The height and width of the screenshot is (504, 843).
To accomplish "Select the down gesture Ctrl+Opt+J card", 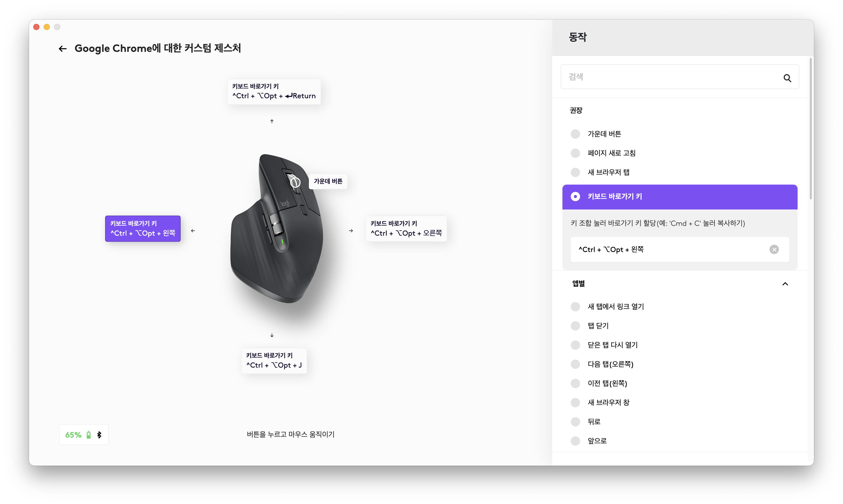I will click(274, 360).
